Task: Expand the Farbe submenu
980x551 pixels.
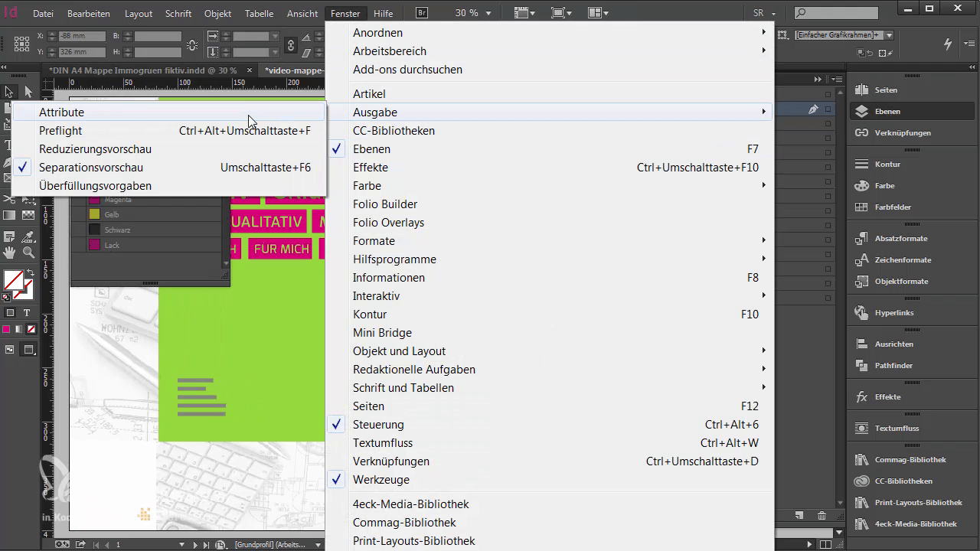Action: [x=548, y=186]
